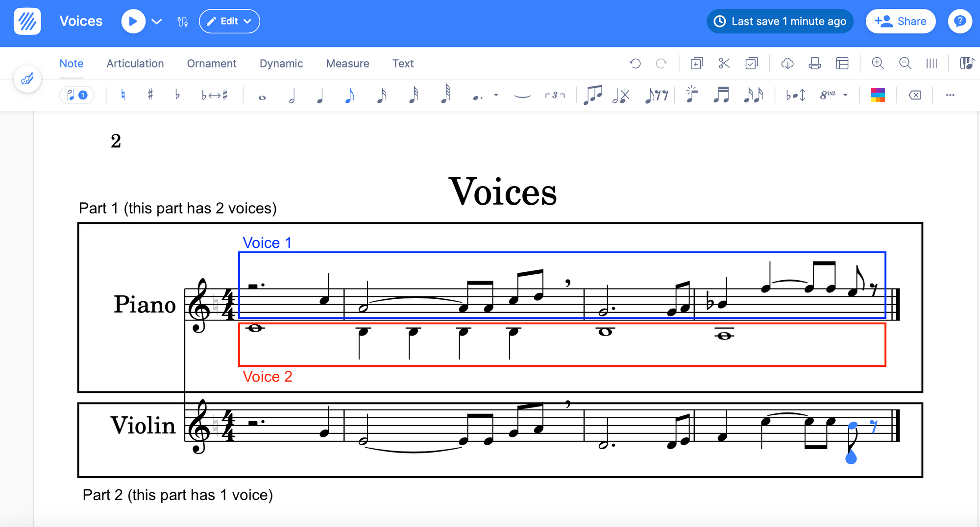The height and width of the screenshot is (527, 980).
Task: Toggle the natural accidental
Action: click(x=123, y=95)
